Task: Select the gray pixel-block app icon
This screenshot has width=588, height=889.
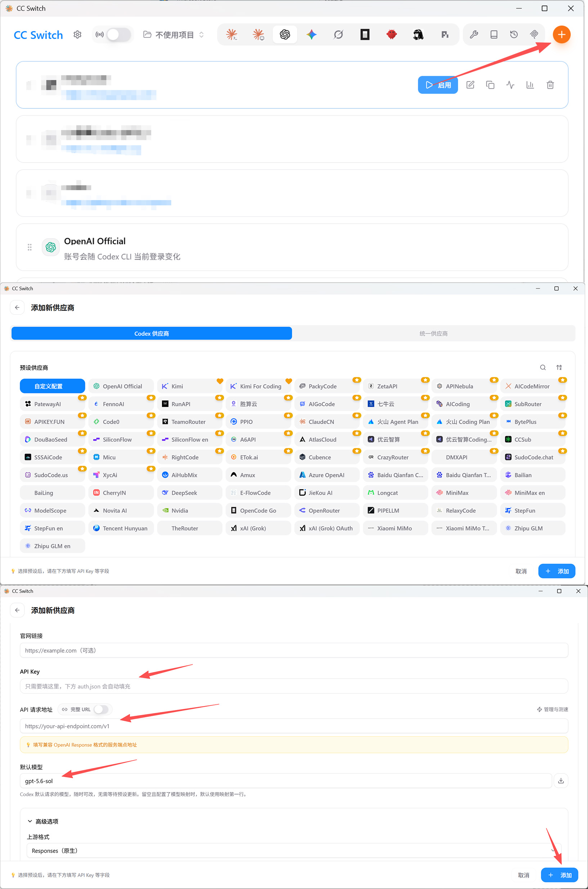Action: click(445, 35)
